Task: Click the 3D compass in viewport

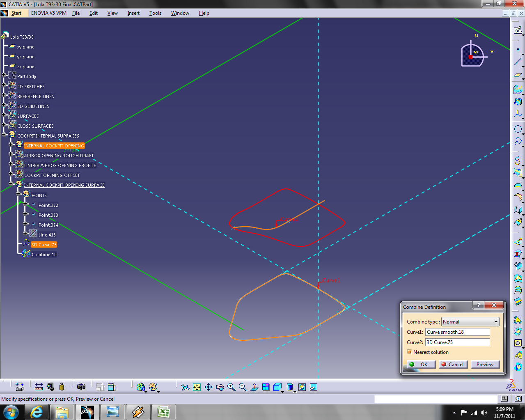Action: click(x=473, y=55)
